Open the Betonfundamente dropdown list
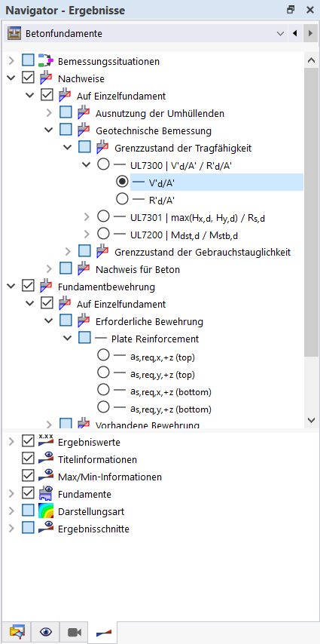 click(x=280, y=33)
